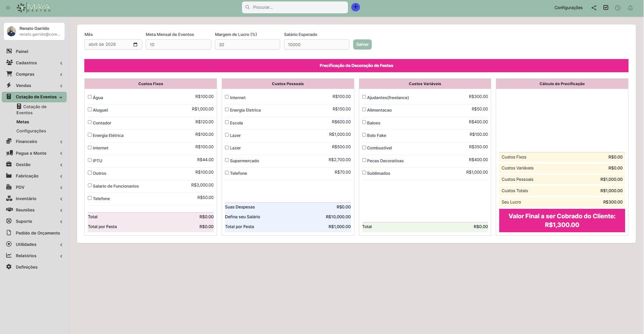Click the hamburger menu icon
This screenshot has height=334, width=644.
(x=8, y=8)
